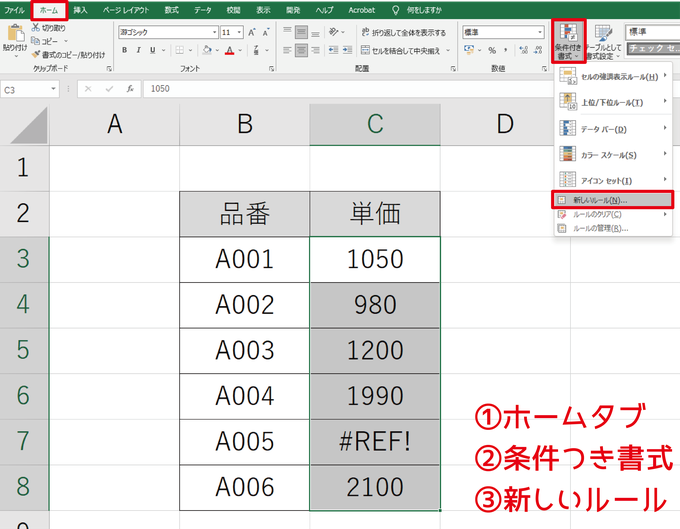
Task: Open the number format dropdown (標準)
Action: [x=540, y=32]
